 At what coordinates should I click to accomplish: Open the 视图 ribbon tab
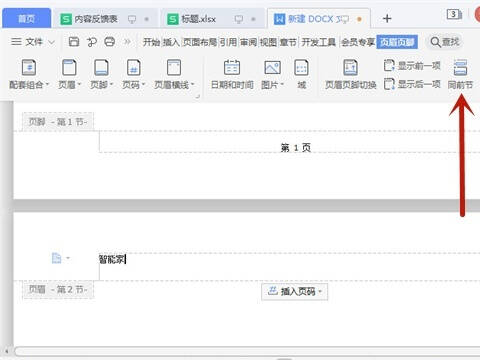pos(268,42)
